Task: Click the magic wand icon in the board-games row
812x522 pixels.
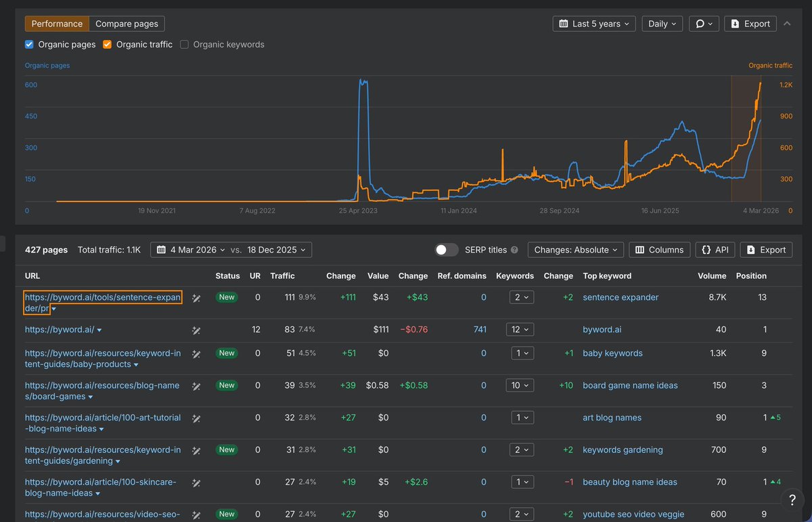Action: (196, 386)
